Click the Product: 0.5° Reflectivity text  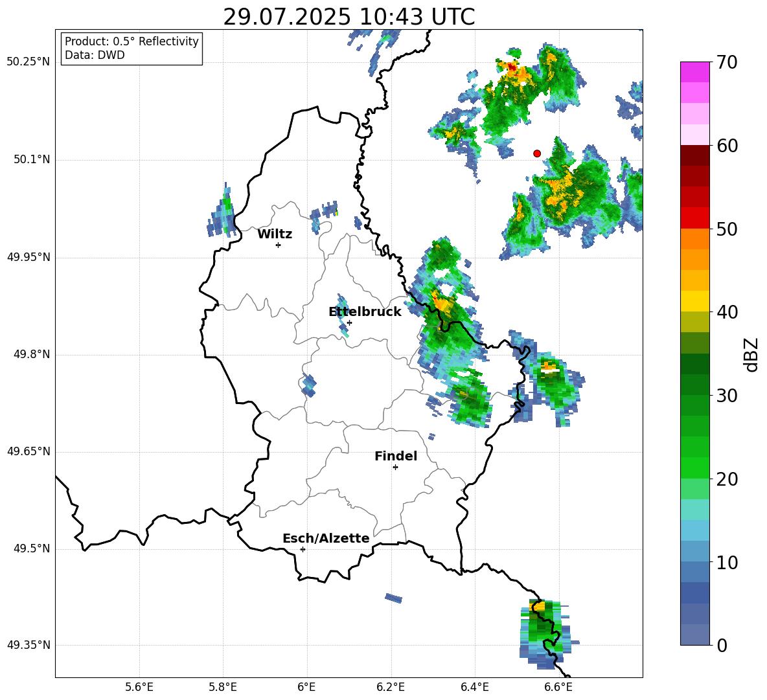pos(132,41)
